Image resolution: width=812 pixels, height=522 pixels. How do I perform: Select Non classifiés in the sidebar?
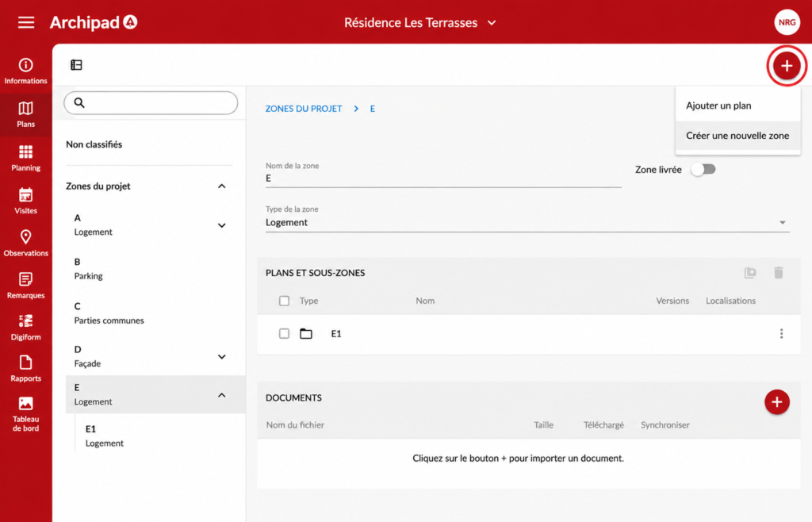coord(94,144)
